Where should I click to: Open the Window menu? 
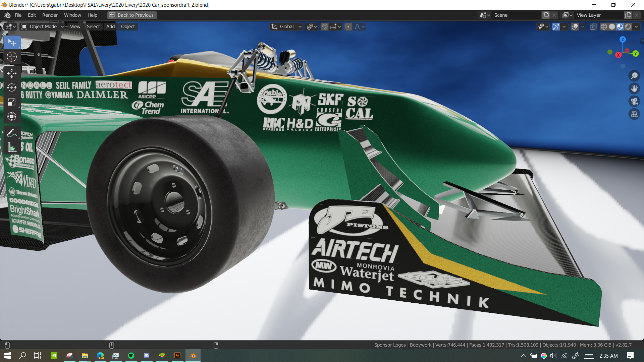72,15
